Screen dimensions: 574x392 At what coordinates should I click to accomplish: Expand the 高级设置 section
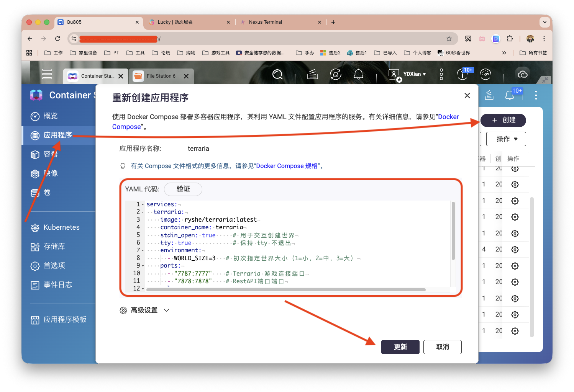tap(144, 310)
